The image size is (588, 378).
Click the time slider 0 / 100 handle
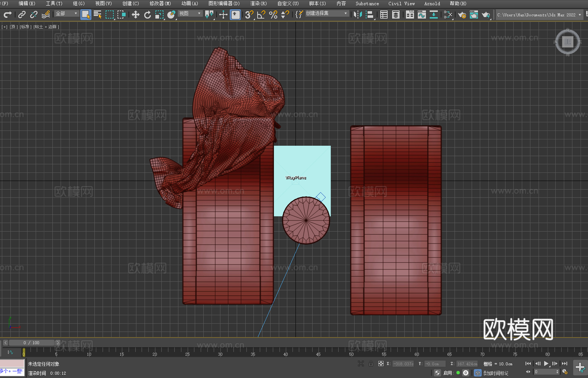pyautogui.click(x=32, y=343)
